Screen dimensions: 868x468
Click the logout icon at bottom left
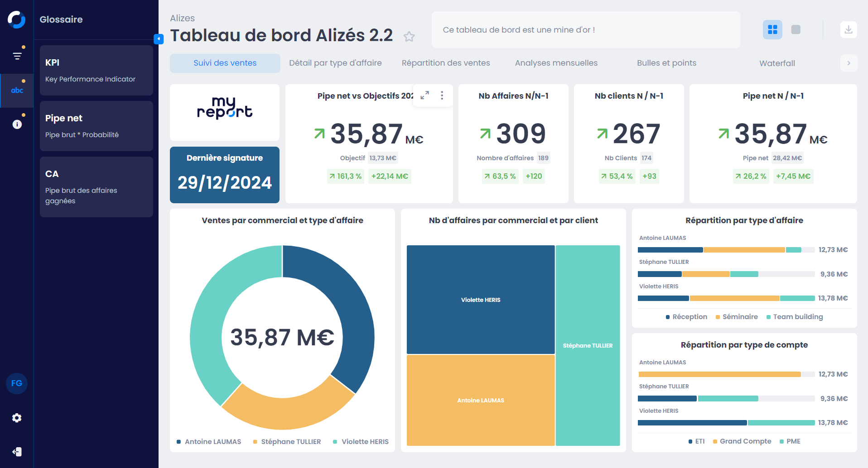point(17,452)
